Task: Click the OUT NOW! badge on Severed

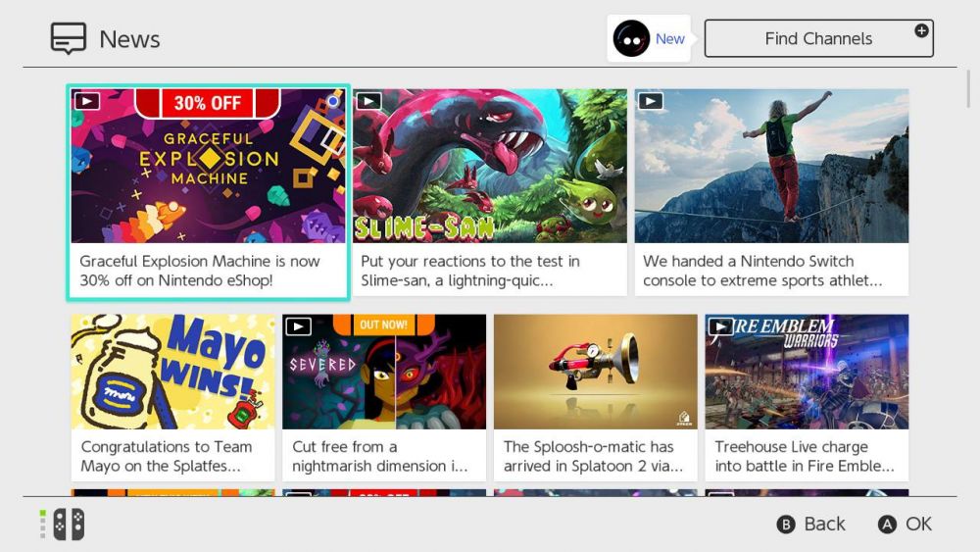Action: 384,325
